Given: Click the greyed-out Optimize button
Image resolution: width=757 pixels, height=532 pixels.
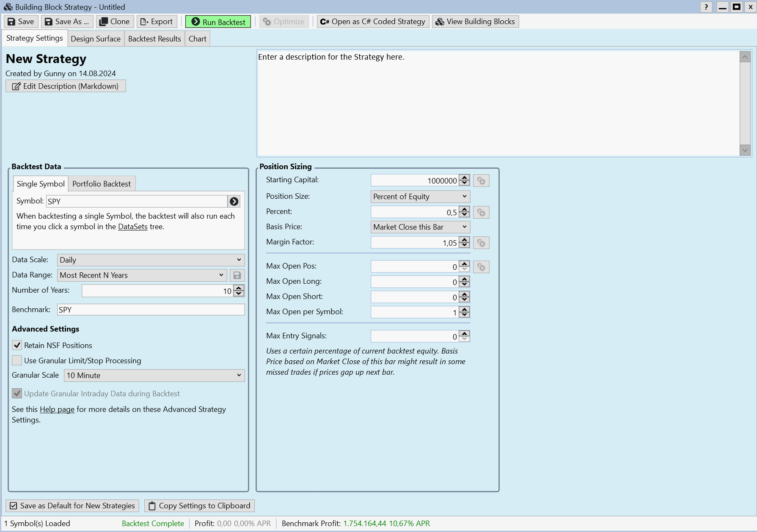Looking at the screenshot, I should click(284, 22).
